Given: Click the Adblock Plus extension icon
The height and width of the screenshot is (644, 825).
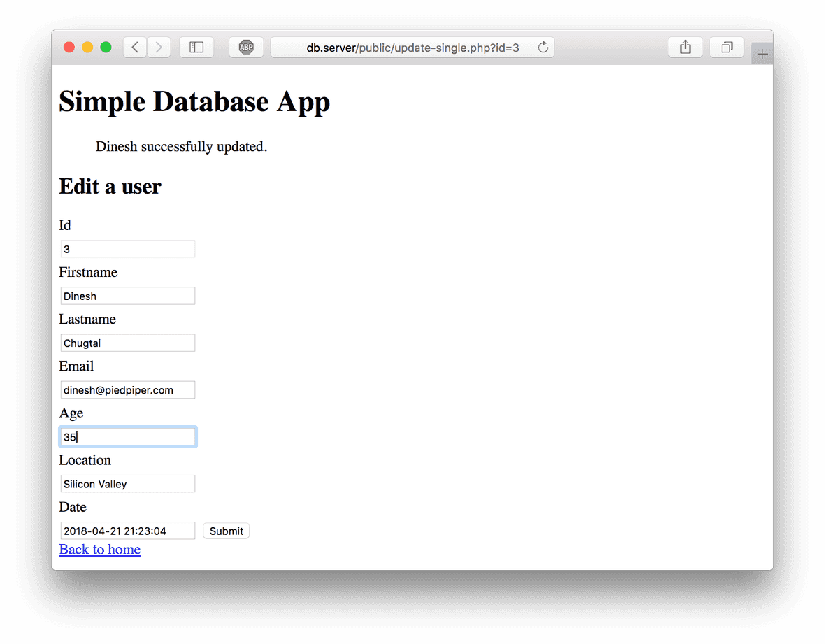Looking at the screenshot, I should [x=246, y=47].
